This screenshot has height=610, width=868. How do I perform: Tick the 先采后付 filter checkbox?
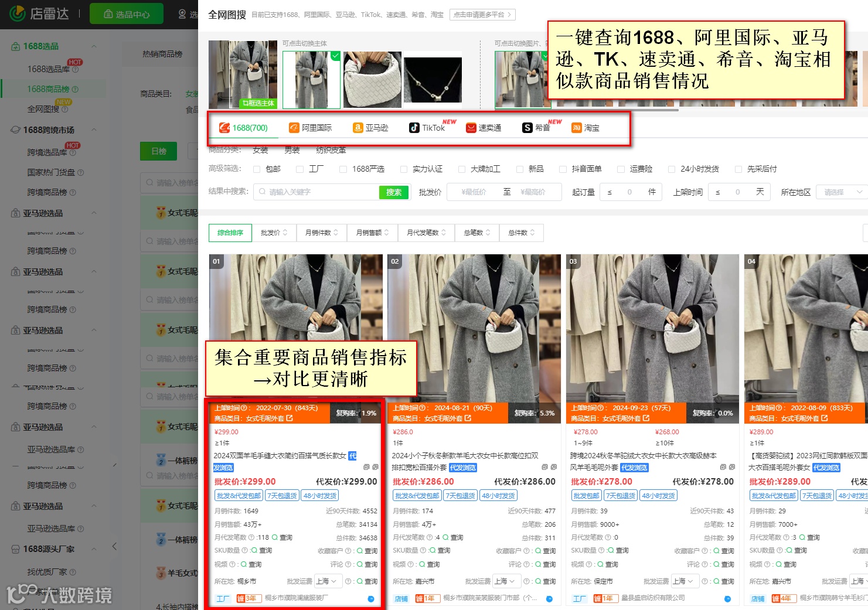point(738,169)
